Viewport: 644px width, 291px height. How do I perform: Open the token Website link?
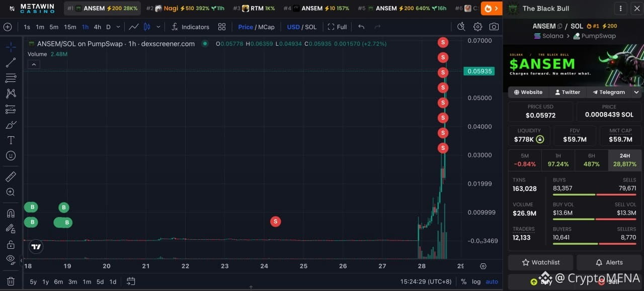(x=528, y=92)
